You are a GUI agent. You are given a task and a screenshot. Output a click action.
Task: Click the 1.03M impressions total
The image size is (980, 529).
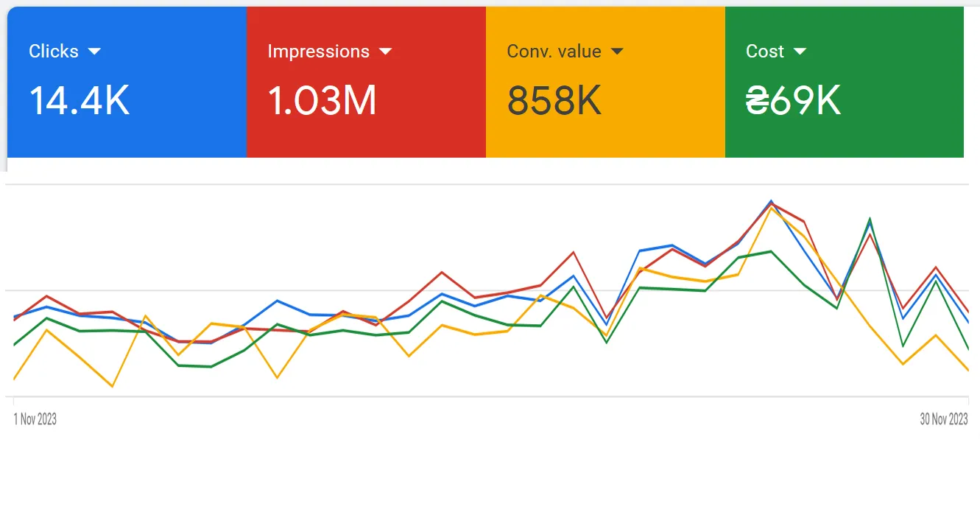[322, 101]
